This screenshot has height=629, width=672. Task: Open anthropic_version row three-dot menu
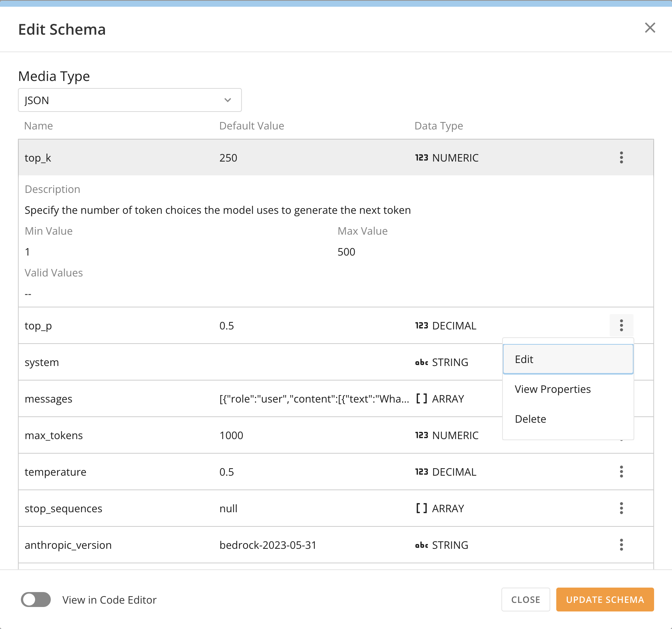coord(621,545)
